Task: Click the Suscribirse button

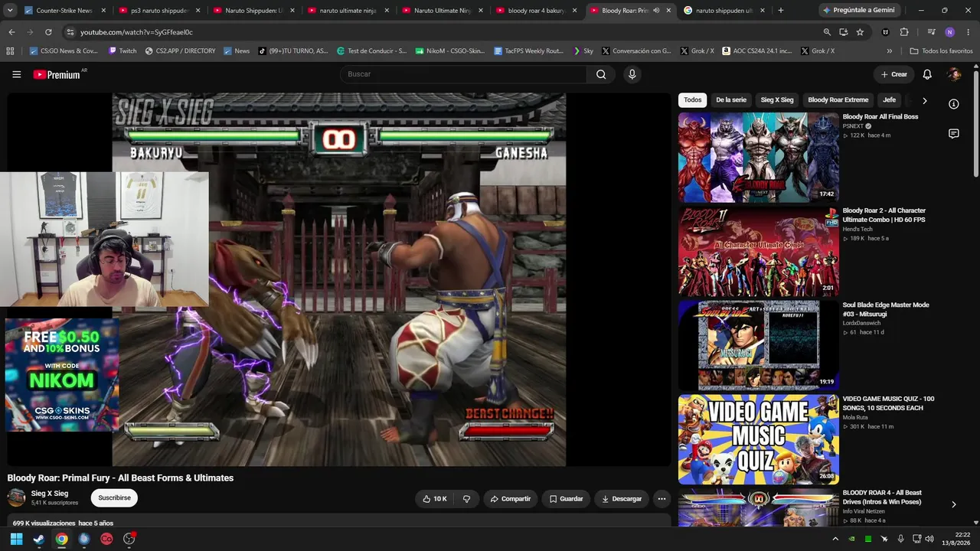Action: click(x=114, y=498)
